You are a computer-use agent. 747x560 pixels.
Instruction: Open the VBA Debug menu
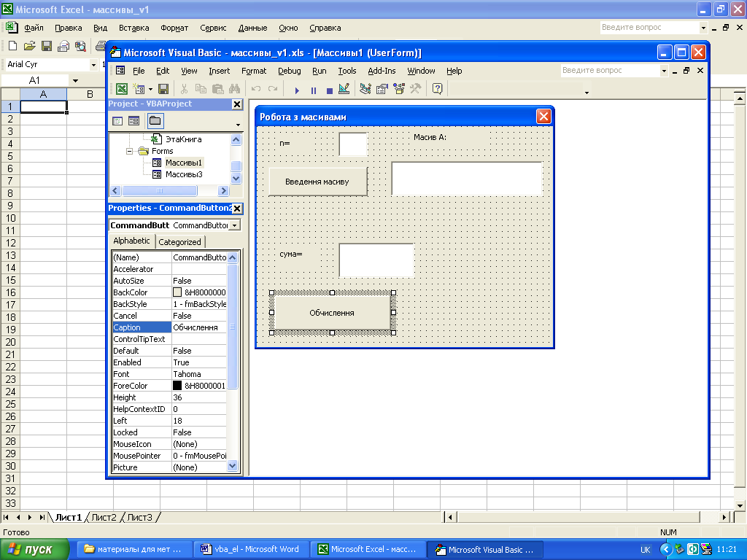(x=289, y=71)
